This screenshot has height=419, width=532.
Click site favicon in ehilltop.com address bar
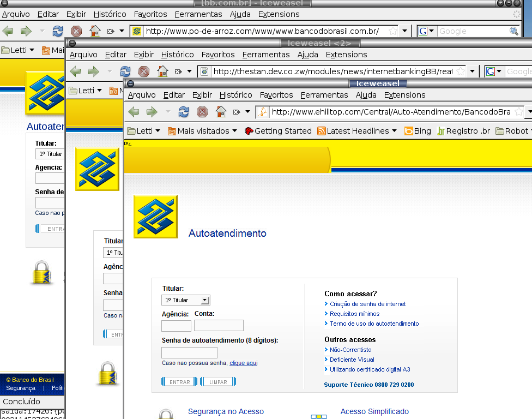click(x=262, y=112)
